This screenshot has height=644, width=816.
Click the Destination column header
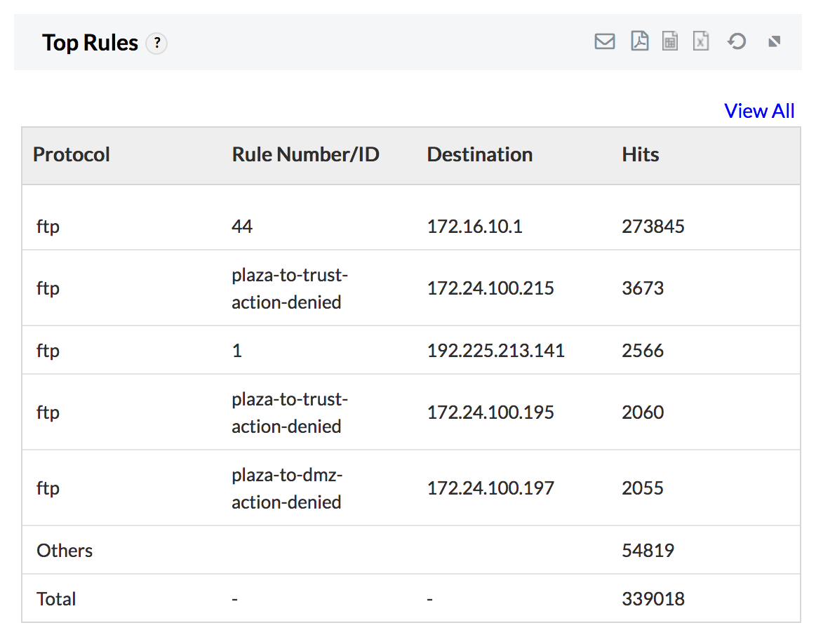(479, 154)
